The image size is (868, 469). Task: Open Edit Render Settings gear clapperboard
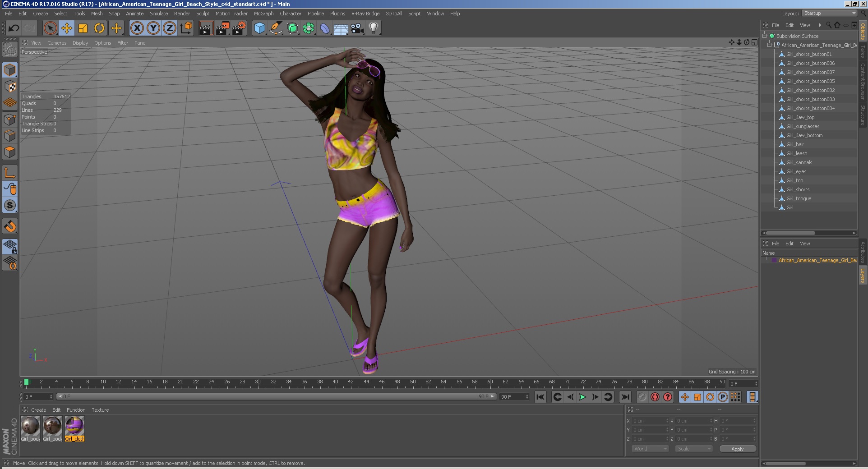tap(239, 28)
